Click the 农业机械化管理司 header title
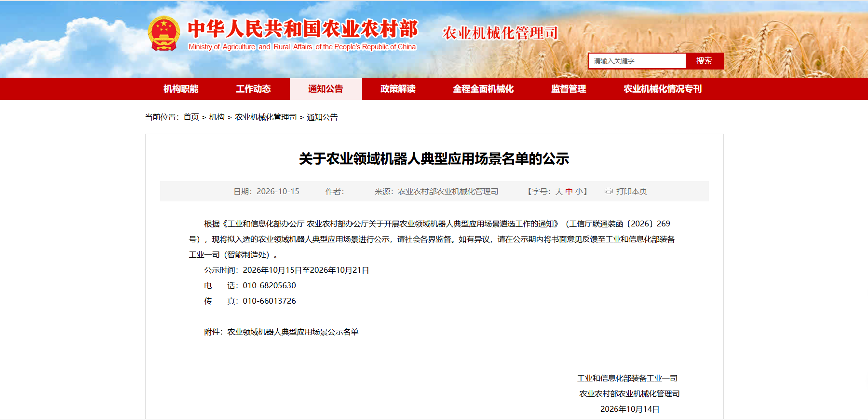The height and width of the screenshot is (420, 868). 500,33
